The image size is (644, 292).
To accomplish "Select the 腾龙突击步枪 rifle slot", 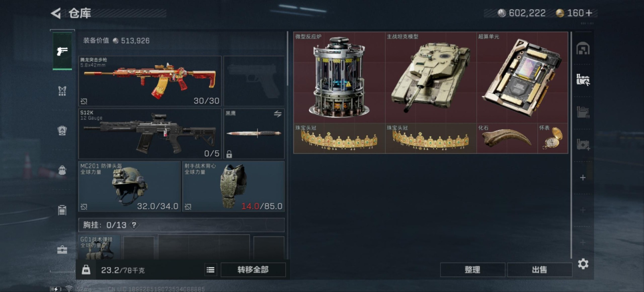I will [150, 81].
